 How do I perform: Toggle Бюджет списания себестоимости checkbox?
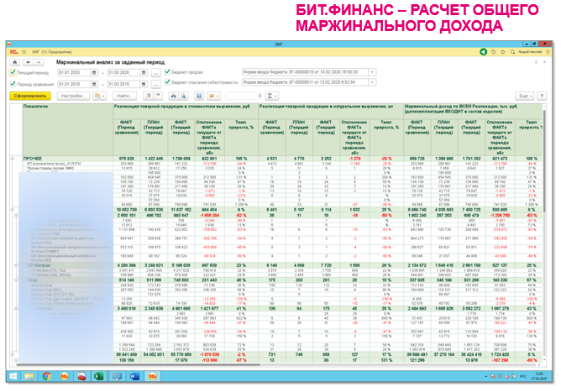167,82
